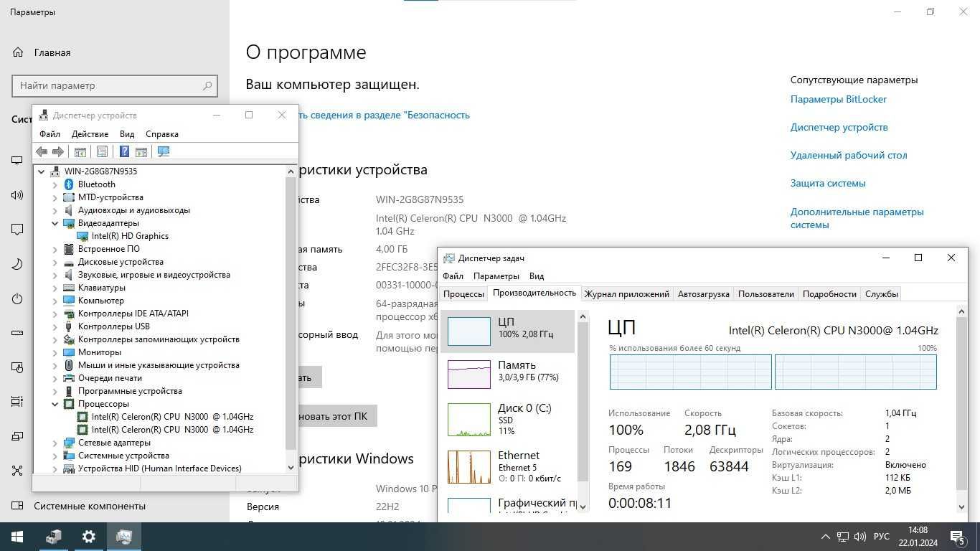
Task: Expand the Bluetooth tree node
Action: click(x=55, y=184)
